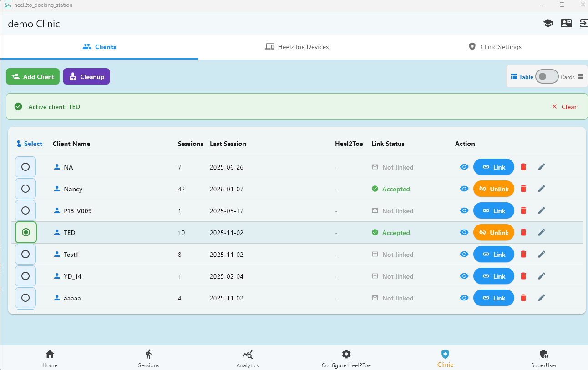The image size is (588, 370).
Task: Click the logout icon at top right
Action: point(583,23)
